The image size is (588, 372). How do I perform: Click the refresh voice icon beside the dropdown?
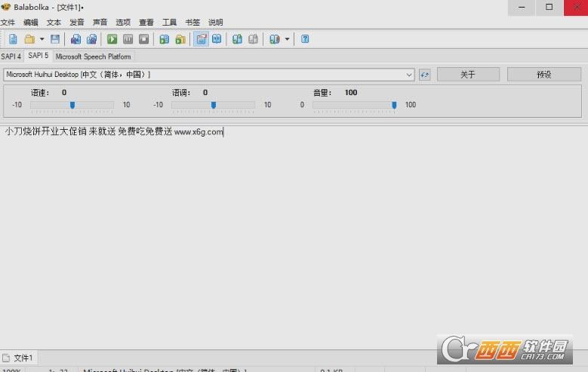click(x=424, y=75)
